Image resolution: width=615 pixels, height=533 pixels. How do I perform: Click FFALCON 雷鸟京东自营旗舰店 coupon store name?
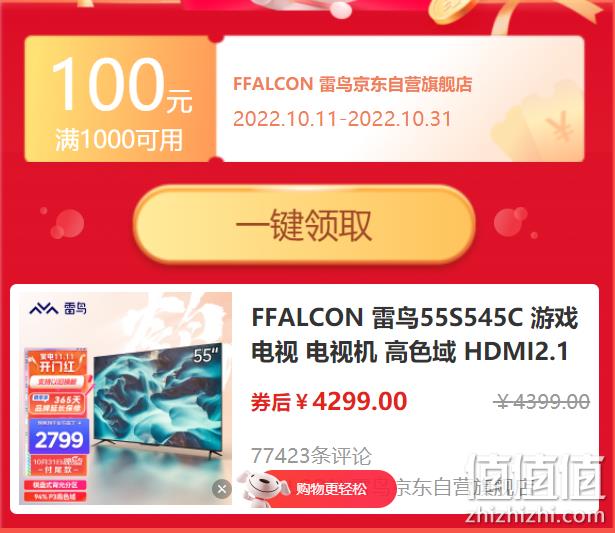tap(352, 84)
